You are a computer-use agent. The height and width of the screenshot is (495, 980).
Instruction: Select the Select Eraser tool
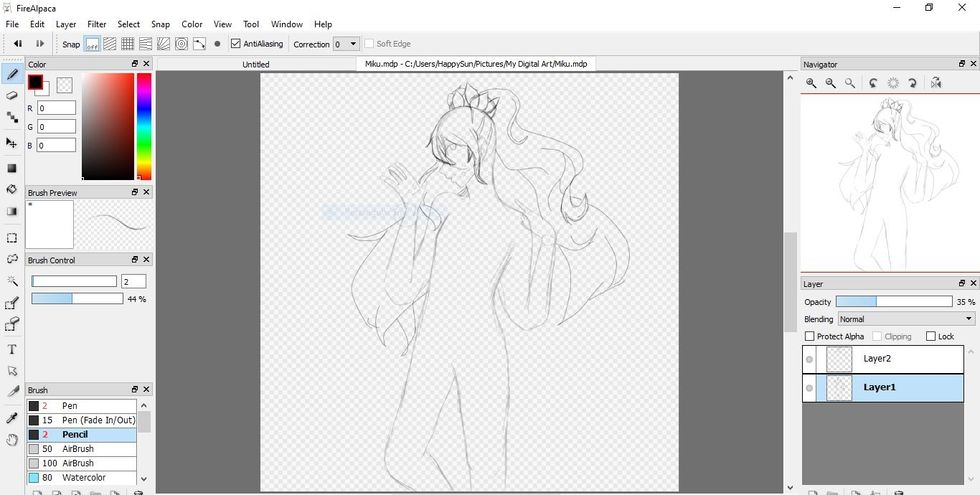pyautogui.click(x=12, y=324)
